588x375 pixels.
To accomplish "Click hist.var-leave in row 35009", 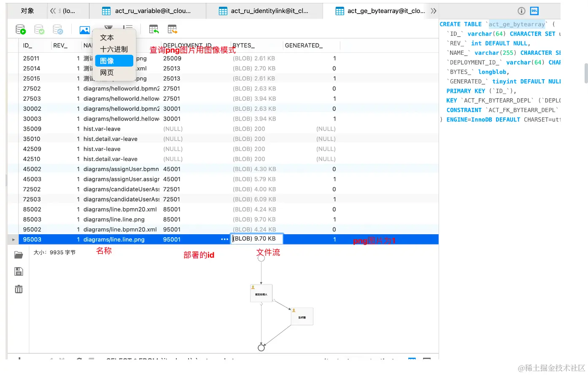I will [x=102, y=129].
